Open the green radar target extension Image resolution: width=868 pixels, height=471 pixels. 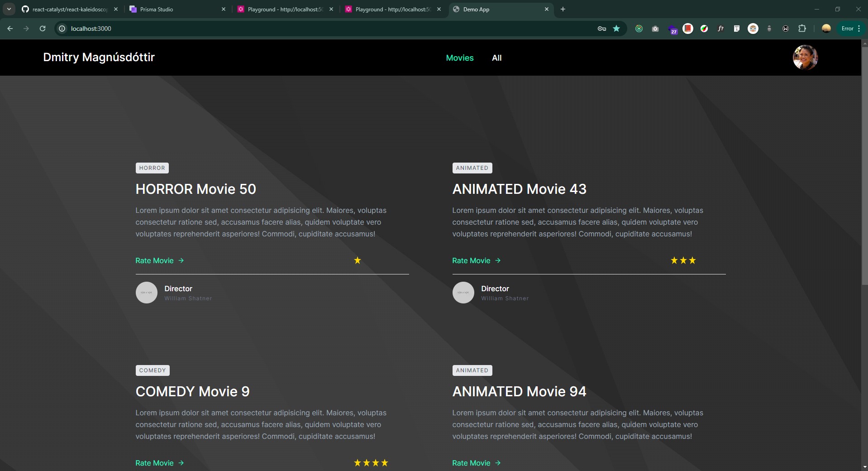[639, 29]
